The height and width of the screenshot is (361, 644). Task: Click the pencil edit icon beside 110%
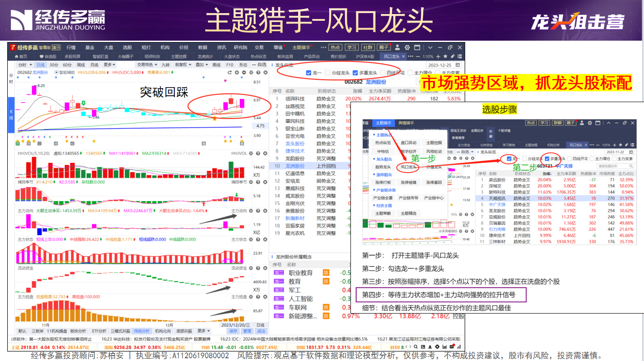(453, 56)
